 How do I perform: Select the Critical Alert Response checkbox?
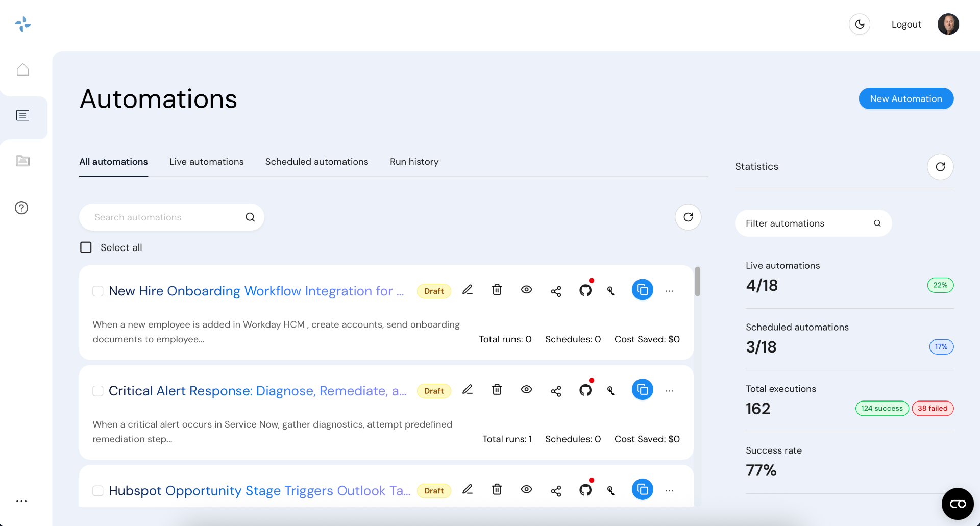[98, 391]
